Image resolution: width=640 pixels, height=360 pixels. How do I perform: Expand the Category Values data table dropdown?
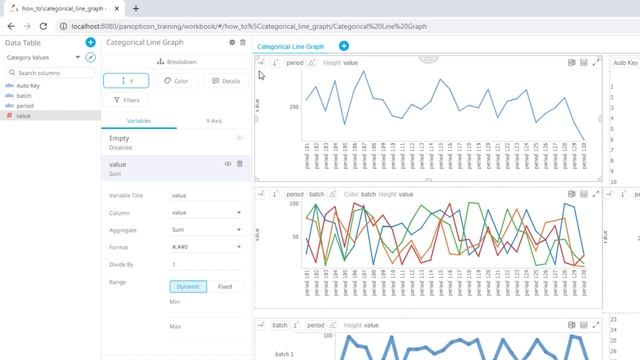point(78,58)
